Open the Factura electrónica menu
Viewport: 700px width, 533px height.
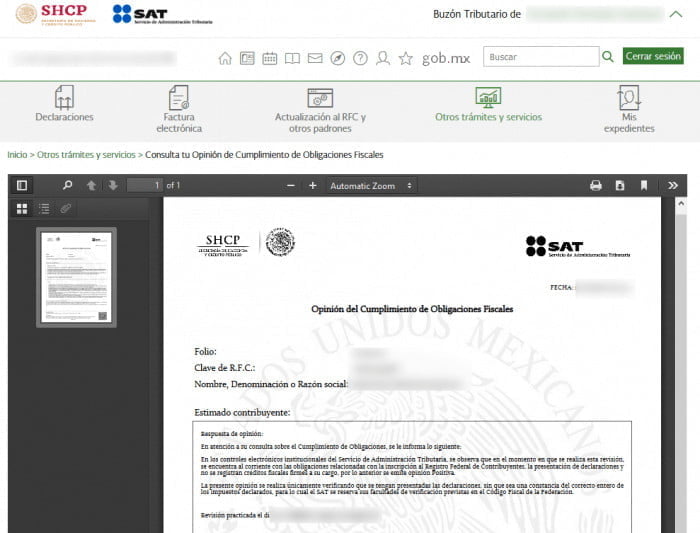point(179,109)
